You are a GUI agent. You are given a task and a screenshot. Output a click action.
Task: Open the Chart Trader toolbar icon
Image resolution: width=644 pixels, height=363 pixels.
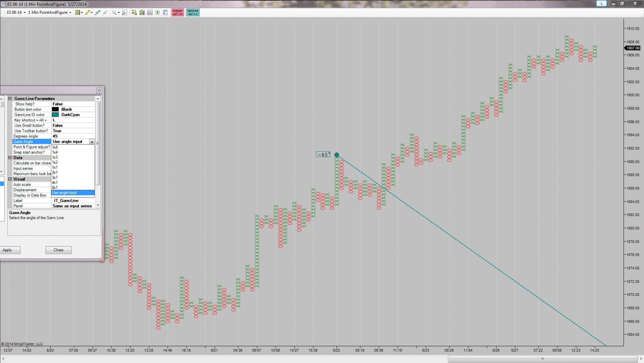(134, 12)
